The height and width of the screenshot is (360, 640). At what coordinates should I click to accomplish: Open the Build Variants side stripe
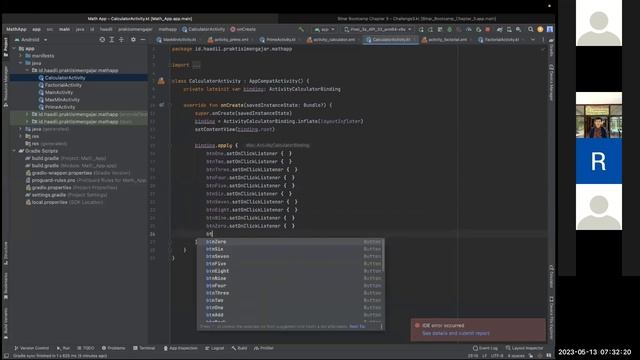tap(6, 323)
